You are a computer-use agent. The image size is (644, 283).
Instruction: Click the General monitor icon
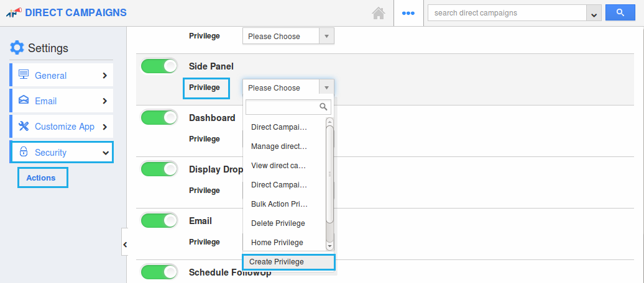(x=24, y=74)
